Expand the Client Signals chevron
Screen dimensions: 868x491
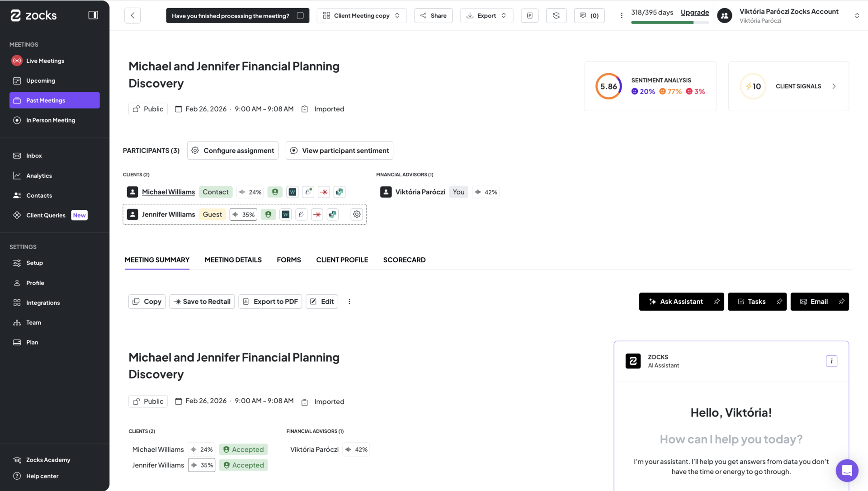[x=834, y=86]
